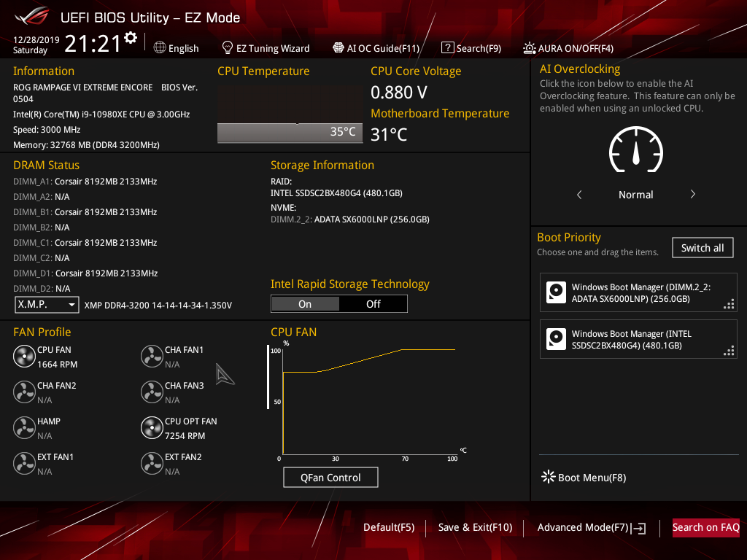Screen dimensions: 747x560
Task: Click the EZ Tuning Wizard lightbulb icon
Action: point(228,47)
